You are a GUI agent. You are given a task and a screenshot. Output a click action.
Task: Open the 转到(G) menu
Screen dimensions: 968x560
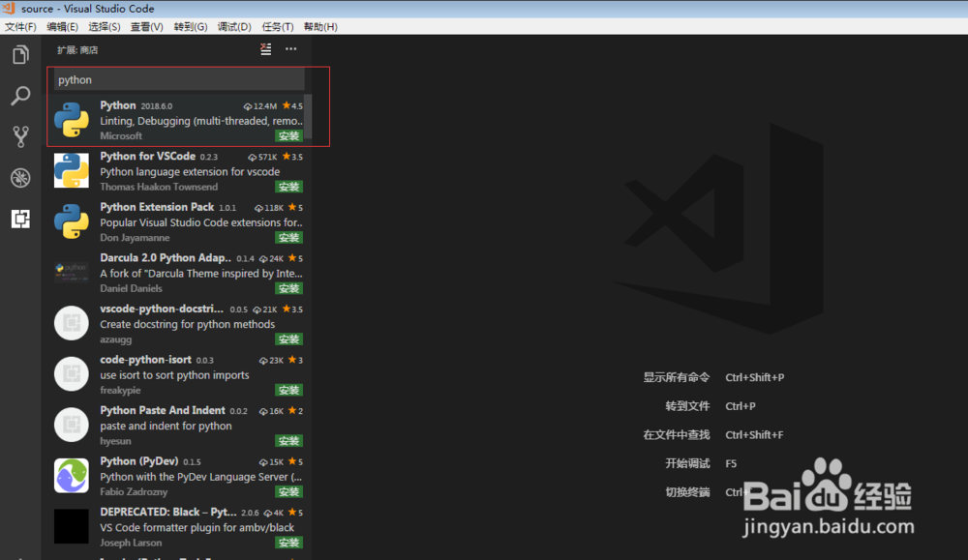[190, 26]
